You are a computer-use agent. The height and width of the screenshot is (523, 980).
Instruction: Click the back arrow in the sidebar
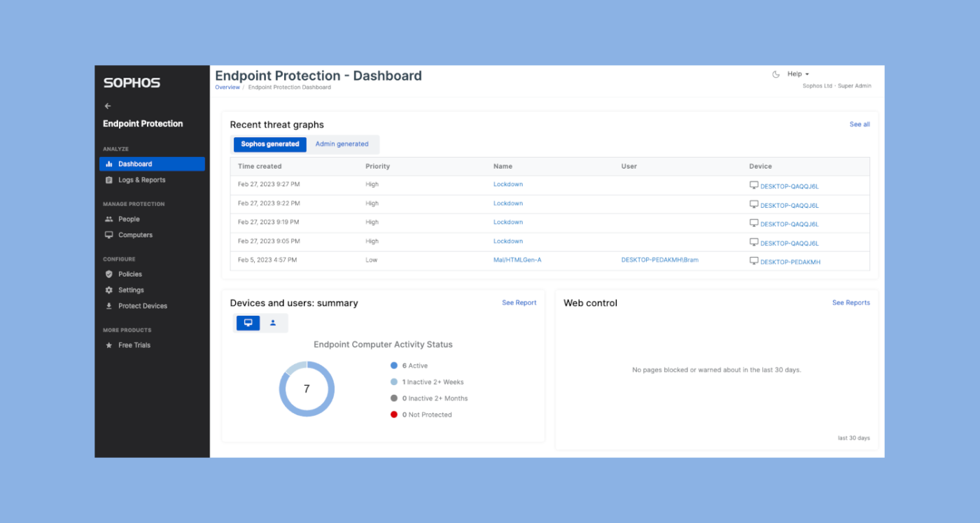108,106
